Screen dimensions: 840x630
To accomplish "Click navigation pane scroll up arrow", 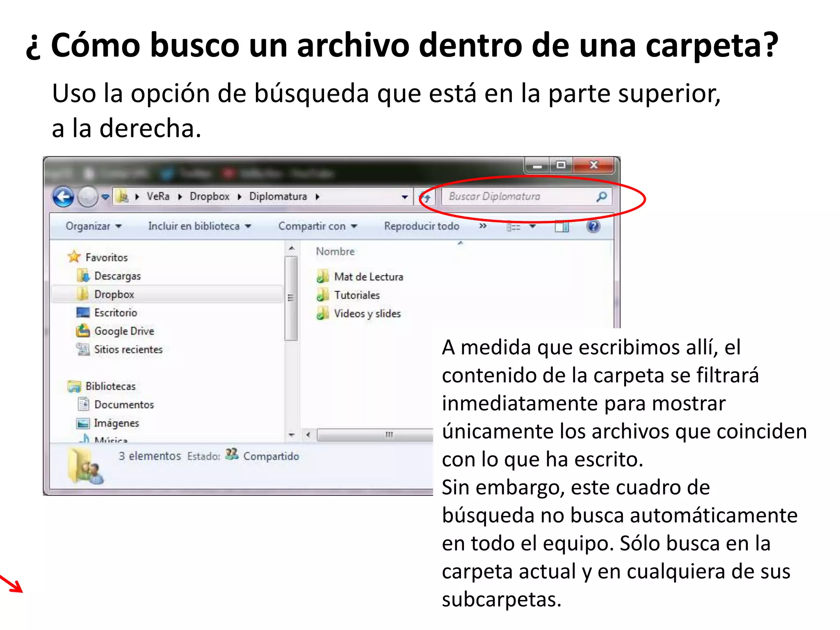I will [x=291, y=248].
